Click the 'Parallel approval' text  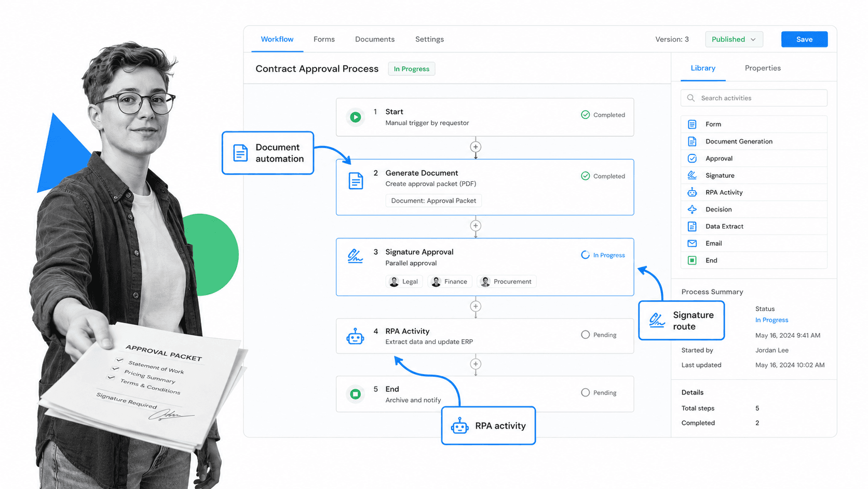pyautogui.click(x=411, y=263)
